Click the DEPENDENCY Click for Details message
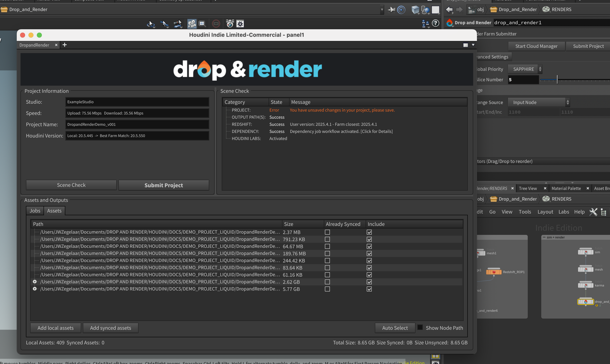This screenshot has width=610, height=364. 341,131
